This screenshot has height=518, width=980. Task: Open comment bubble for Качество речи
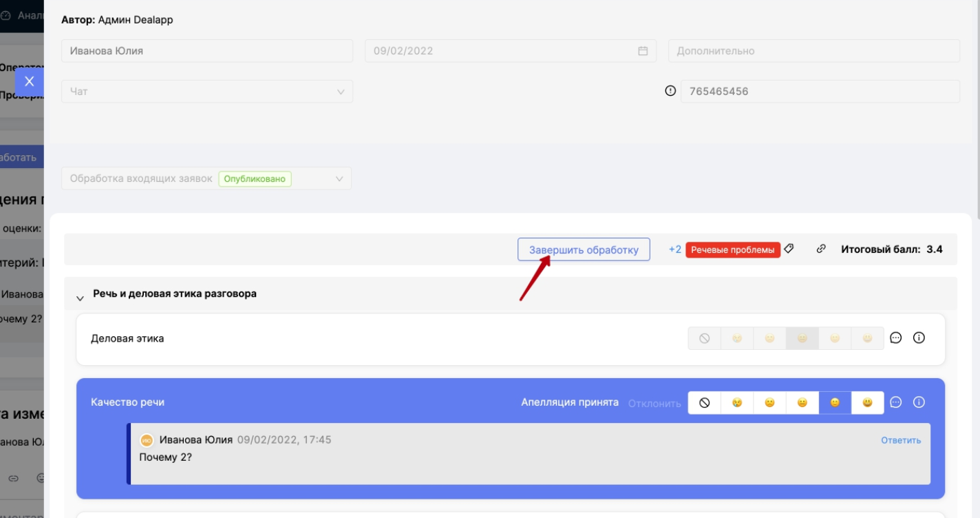click(895, 402)
